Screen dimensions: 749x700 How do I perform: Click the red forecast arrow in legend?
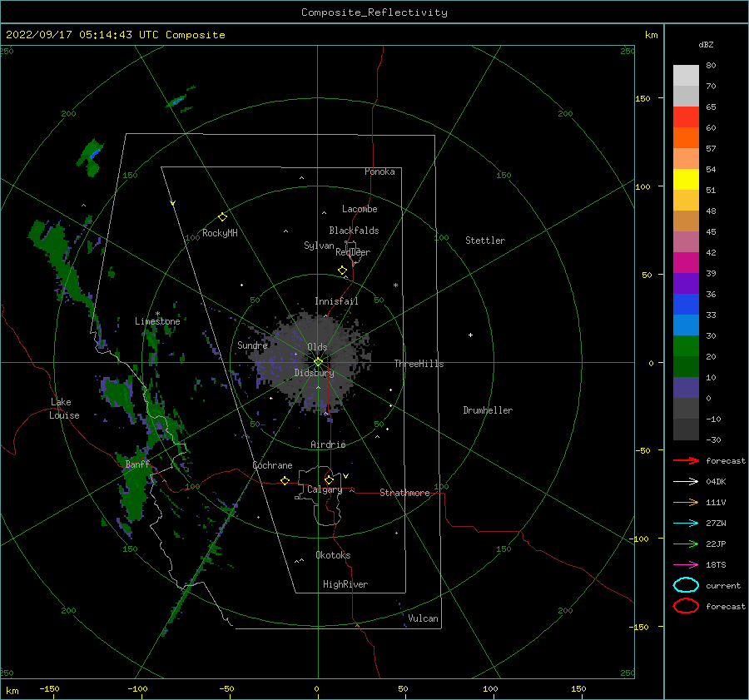pyautogui.click(x=686, y=460)
